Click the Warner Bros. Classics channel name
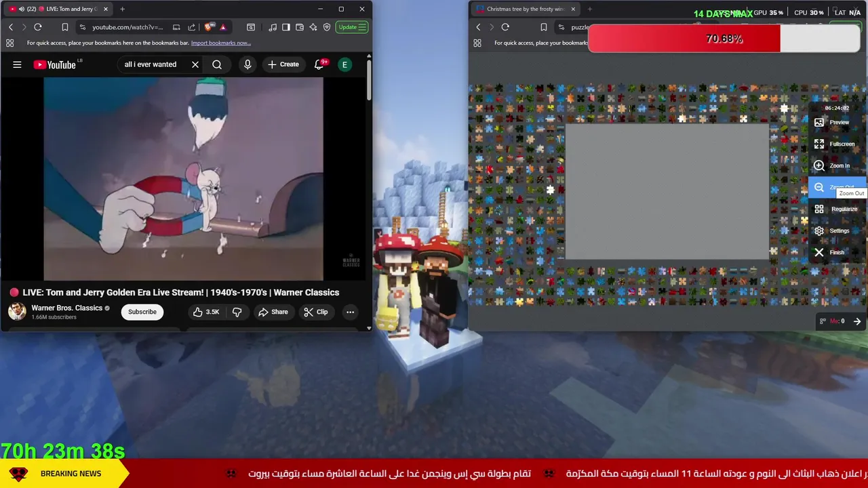The width and height of the screenshot is (868, 488). point(67,308)
